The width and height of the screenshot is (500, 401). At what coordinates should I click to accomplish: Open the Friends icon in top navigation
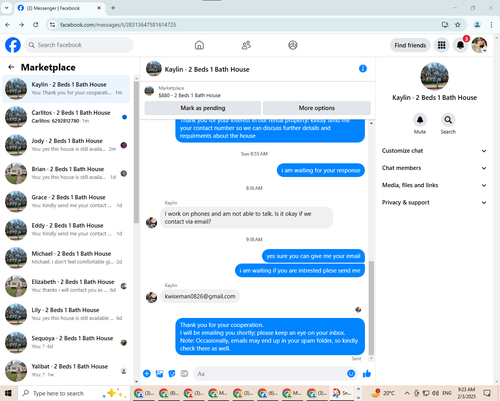tap(246, 45)
